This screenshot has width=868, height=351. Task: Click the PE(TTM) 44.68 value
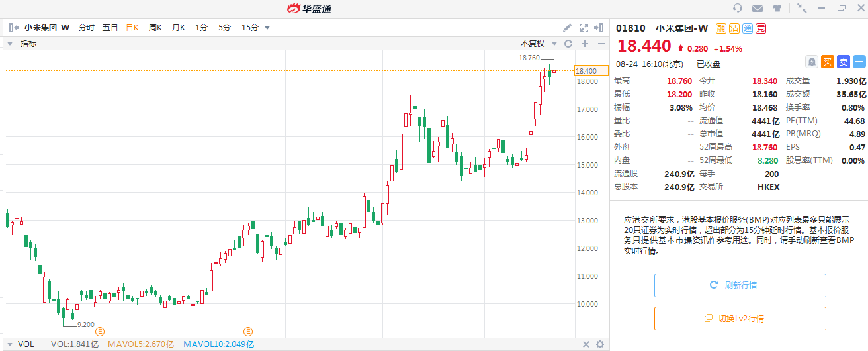855,121
